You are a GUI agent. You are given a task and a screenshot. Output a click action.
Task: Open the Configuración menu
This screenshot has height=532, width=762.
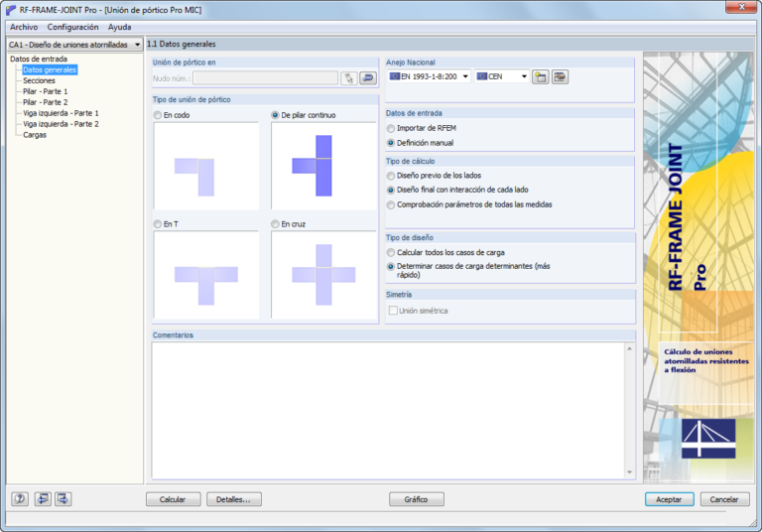pyautogui.click(x=72, y=27)
